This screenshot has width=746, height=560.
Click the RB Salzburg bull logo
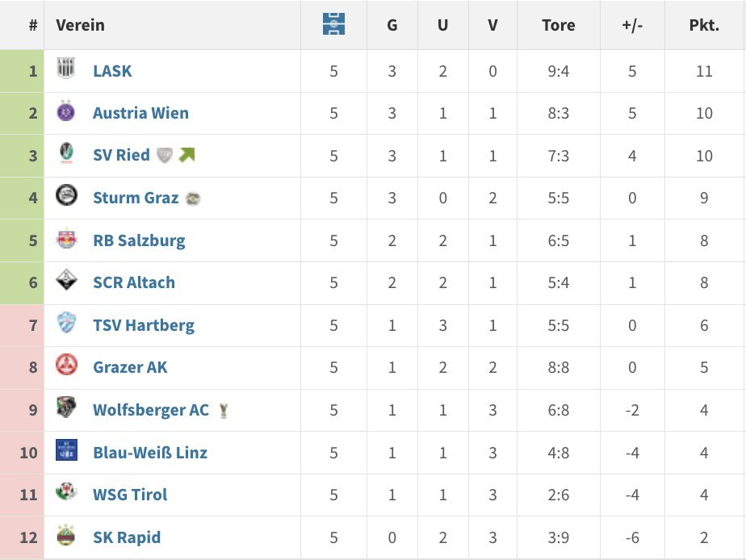[66, 240]
